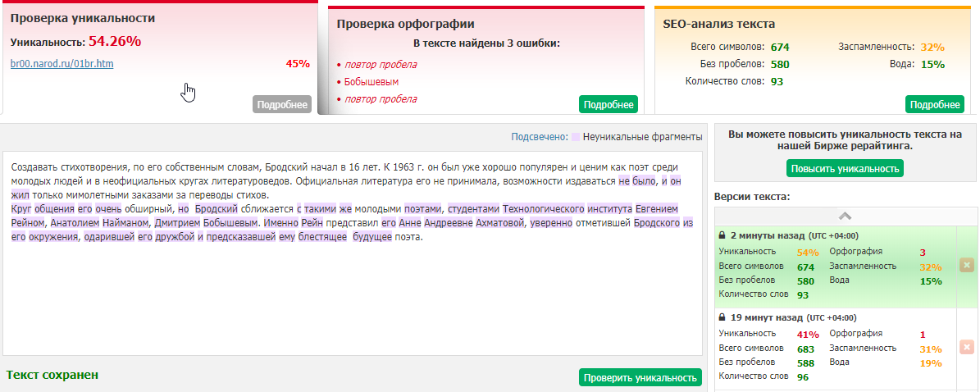Switch to the 'Проверка орфографии' tab
This screenshot has height=392, width=980.
coord(405,24)
